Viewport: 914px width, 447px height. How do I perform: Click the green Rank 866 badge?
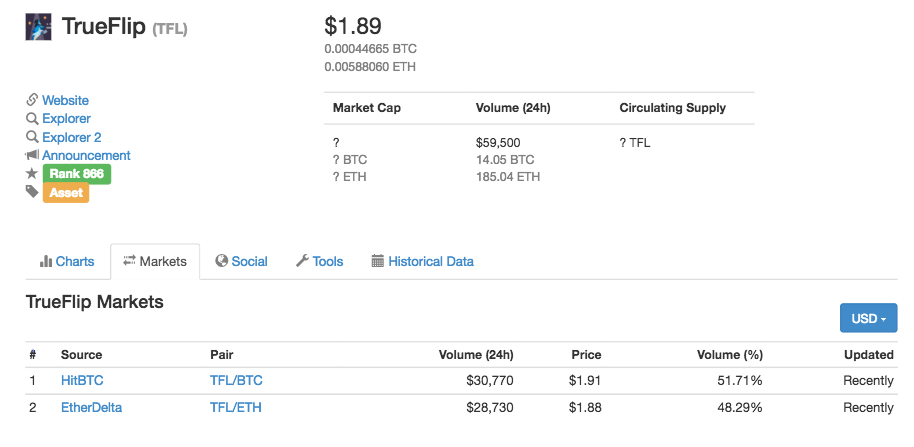click(76, 174)
